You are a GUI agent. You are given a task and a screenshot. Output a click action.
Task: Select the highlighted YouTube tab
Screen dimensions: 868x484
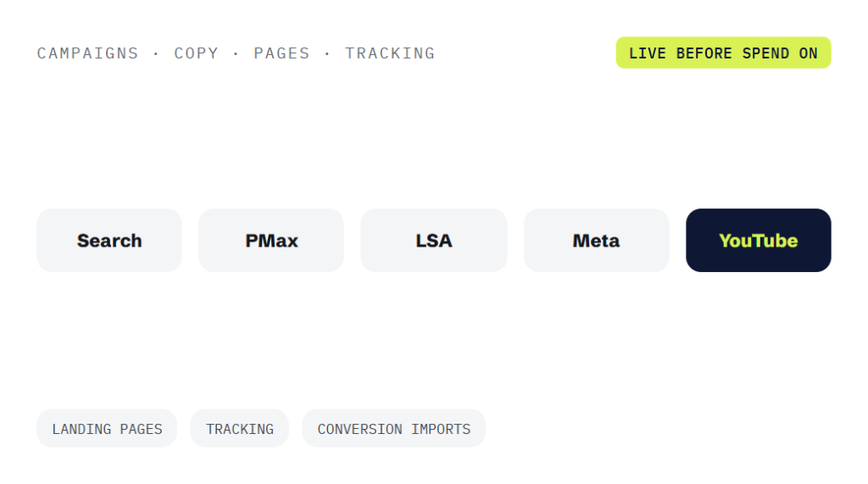tap(759, 241)
